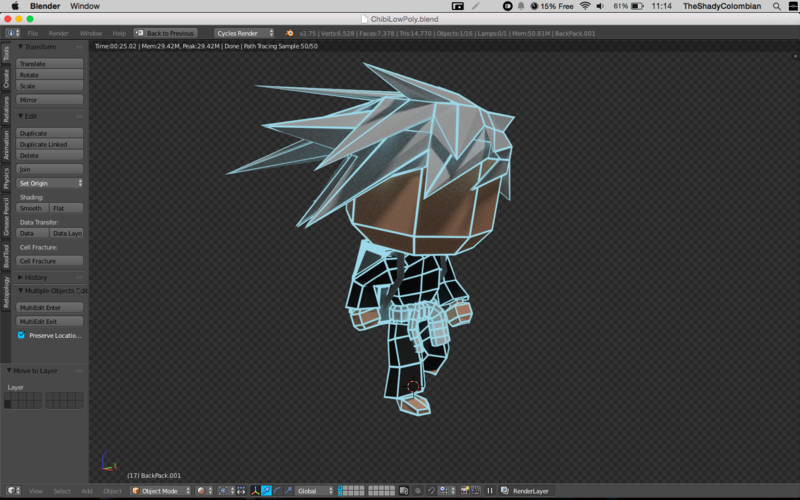The height and width of the screenshot is (500, 800).
Task: Apply Smooth shading
Action: point(32,208)
